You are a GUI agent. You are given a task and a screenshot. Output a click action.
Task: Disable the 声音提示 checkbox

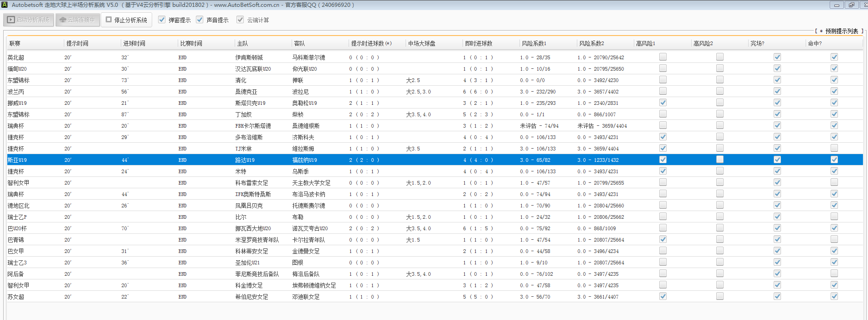coord(200,20)
